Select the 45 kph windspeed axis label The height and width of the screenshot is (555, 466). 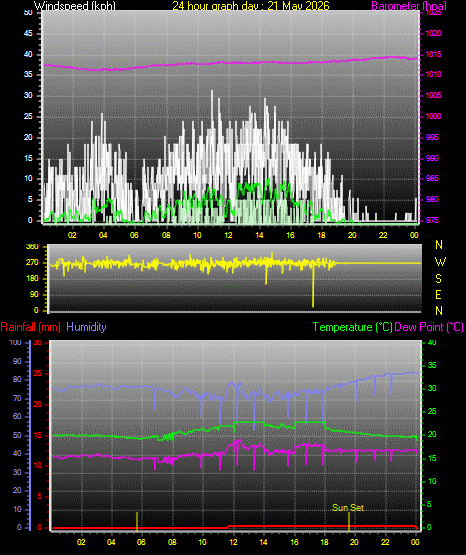point(28,34)
